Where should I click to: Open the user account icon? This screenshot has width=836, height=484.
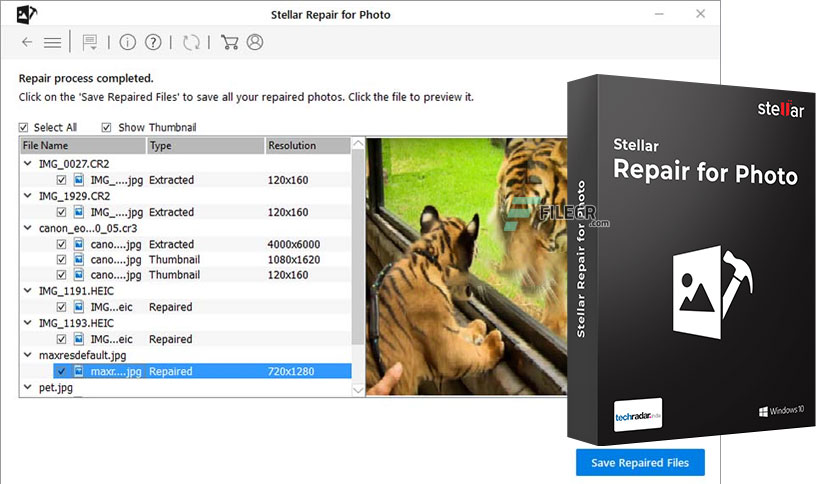pyautogui.click(x=255, y=42)
